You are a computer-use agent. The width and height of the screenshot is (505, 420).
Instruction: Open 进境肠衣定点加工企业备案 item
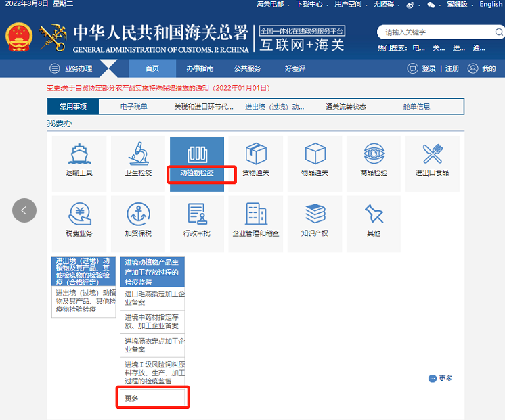click(x=153, y=346)
